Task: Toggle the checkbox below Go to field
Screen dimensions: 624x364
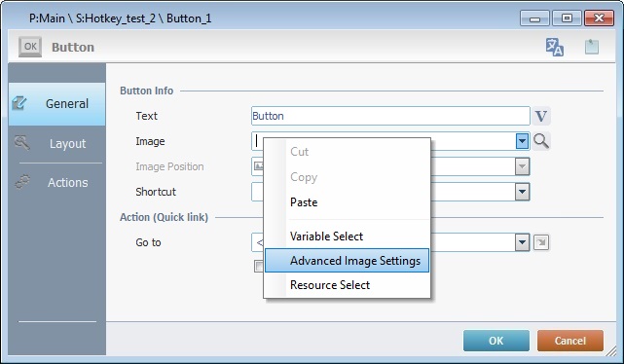Action: [259, 266]
